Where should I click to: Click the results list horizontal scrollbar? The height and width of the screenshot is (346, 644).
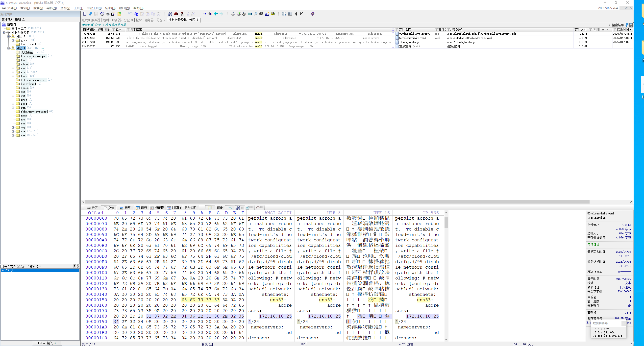[338, 202]
